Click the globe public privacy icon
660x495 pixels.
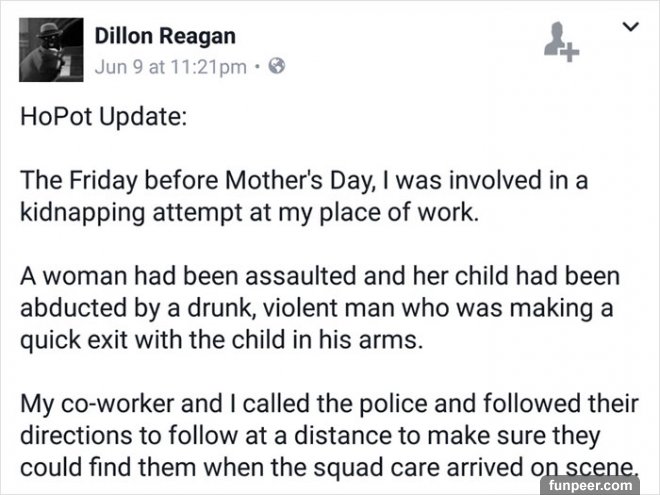(x=278, y=68)
